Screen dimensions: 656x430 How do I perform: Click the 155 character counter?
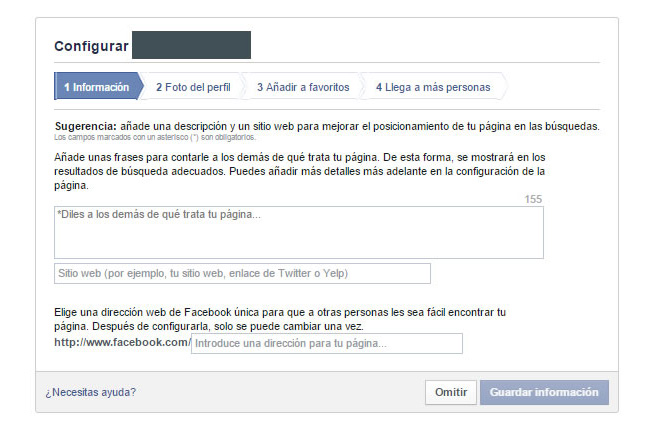click(533, 199)
